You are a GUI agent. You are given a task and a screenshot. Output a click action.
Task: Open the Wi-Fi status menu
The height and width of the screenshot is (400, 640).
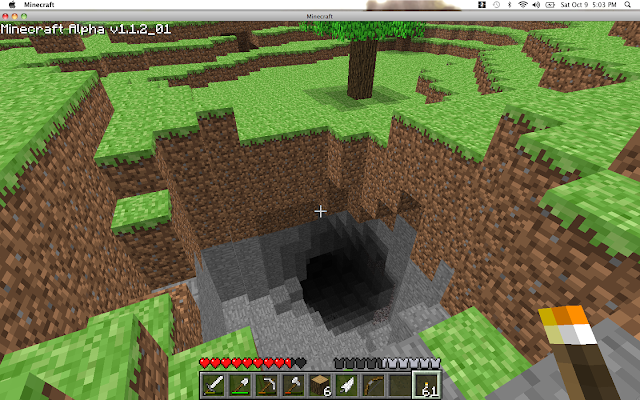coord(522,4)
